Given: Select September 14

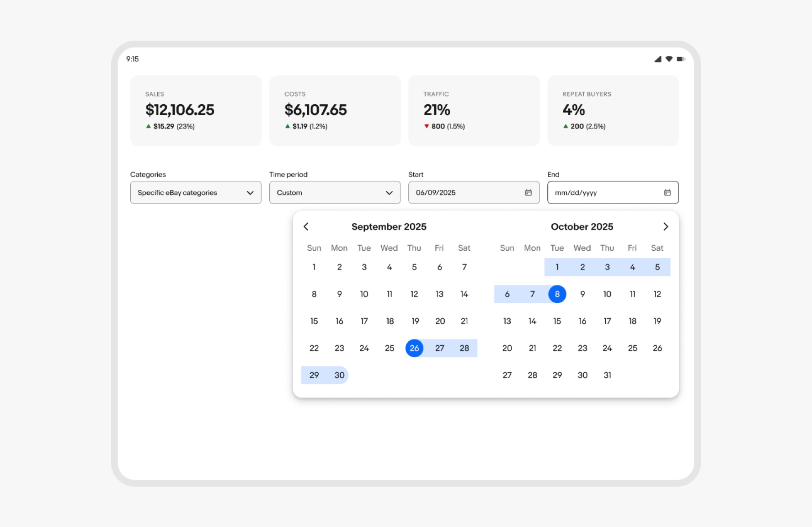Looking at the screenshot, I should point(464,294).
